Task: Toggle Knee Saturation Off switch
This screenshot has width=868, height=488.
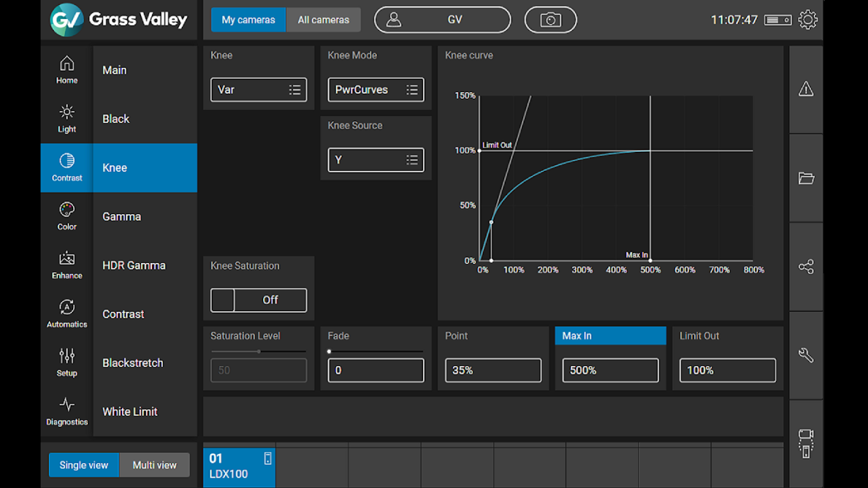Action: point(259,300)
